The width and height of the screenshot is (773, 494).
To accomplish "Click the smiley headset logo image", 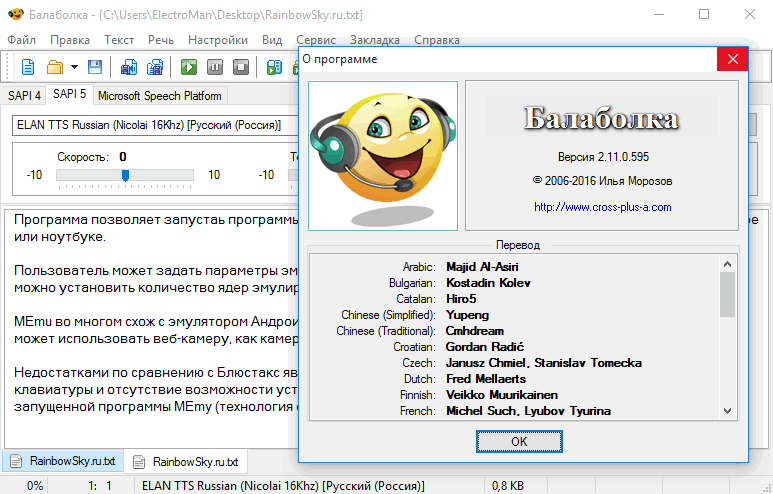I will (x=383, y=156).
